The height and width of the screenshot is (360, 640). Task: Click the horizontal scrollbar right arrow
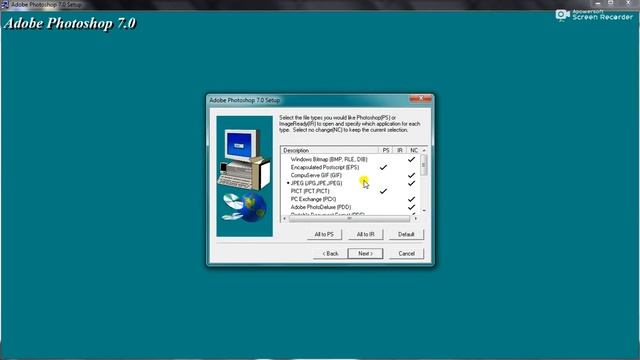[x=416, y=219]
